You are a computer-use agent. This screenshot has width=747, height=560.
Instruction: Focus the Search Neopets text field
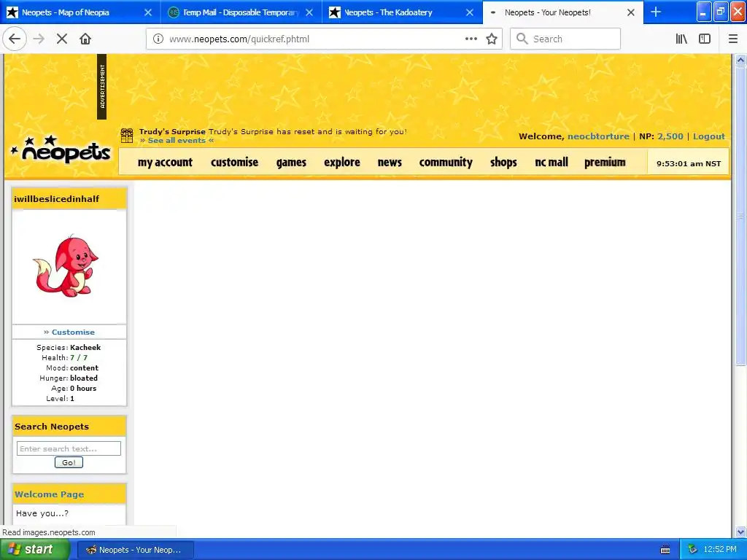[x=69, y=448]
